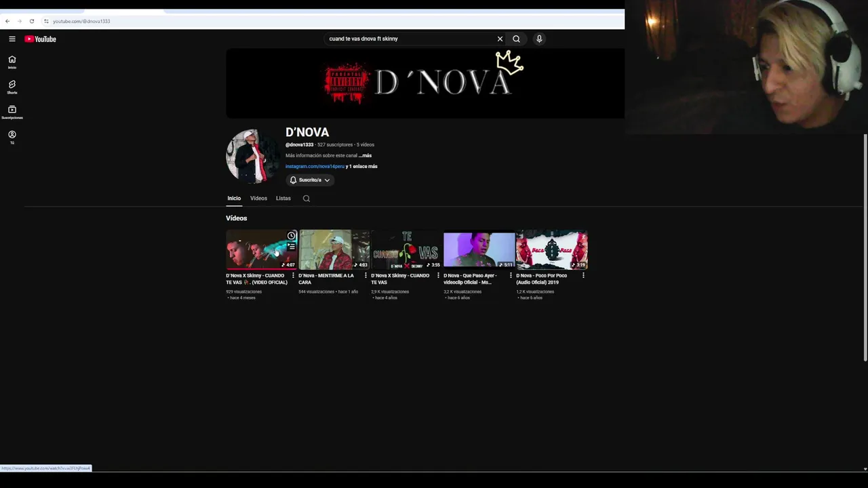868x488 pixels.
Task: Go back with the browser back arrow
Action: (7, 21)
